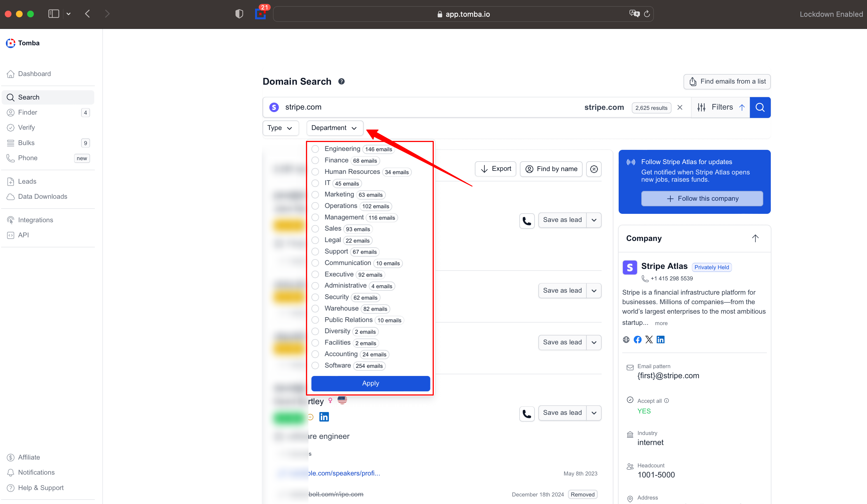Viewport: 867px width, 504px height.
Task: Click the first Save as lead button
Action: (562, 220)
